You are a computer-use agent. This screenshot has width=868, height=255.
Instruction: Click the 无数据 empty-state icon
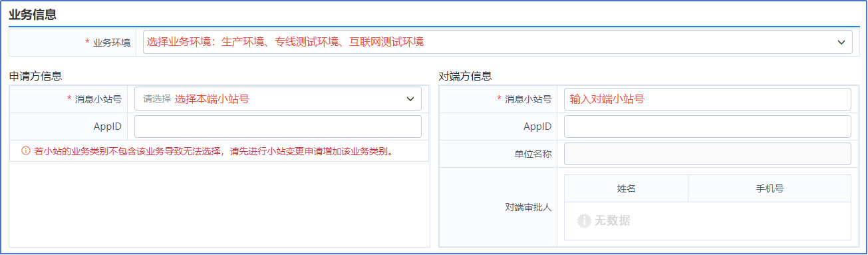pyautogui.click(x=585, y=220)
